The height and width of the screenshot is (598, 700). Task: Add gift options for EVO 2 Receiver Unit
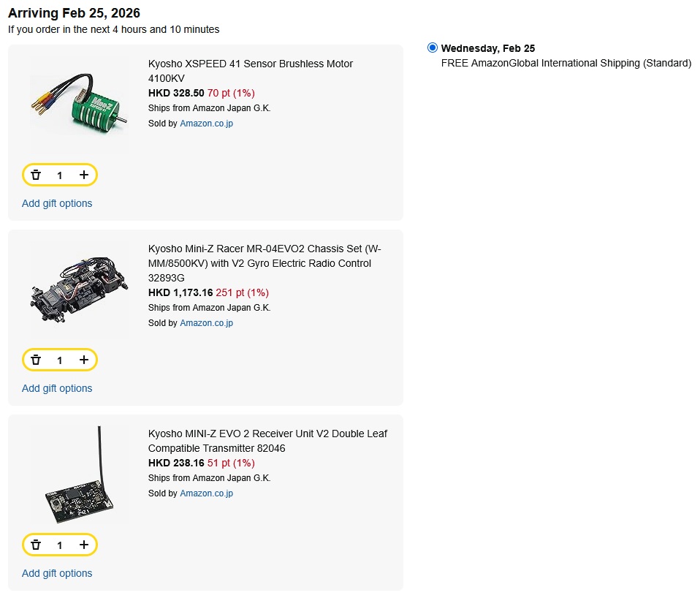click(x=57, y=573)
